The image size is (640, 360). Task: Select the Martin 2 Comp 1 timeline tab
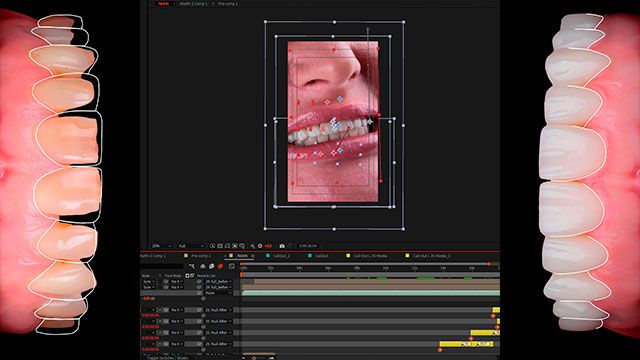click(153, 256)
